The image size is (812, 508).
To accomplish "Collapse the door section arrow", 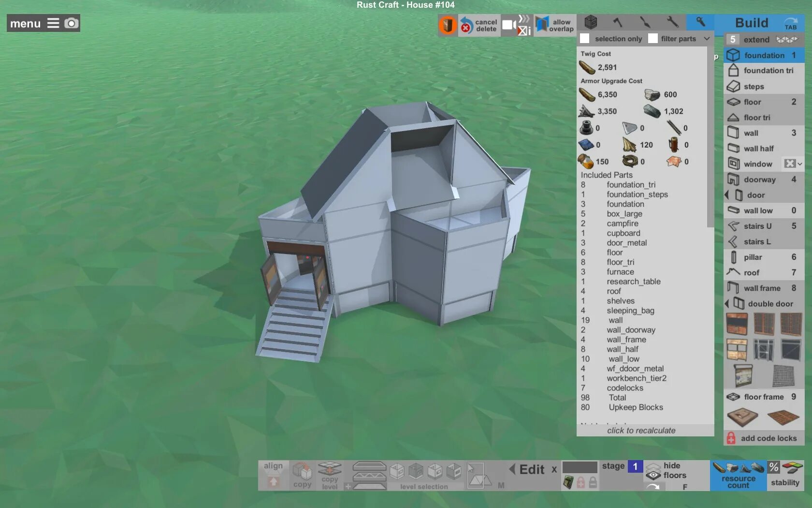I will coord(727,195).
